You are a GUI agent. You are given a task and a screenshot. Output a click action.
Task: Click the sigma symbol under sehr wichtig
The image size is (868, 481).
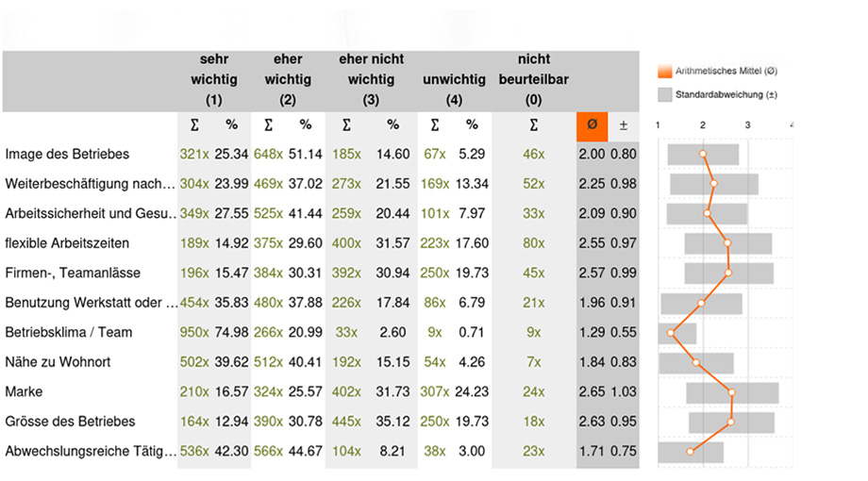tap(194, 125)
